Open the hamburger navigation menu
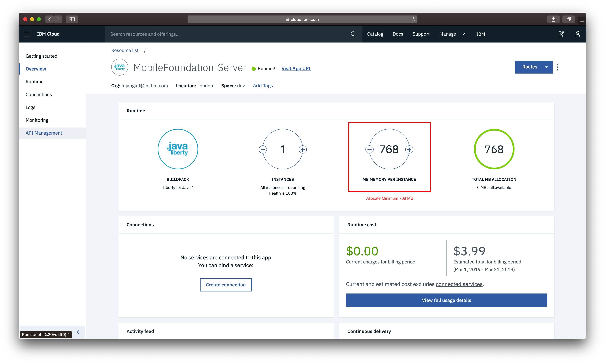 [26, 34]
